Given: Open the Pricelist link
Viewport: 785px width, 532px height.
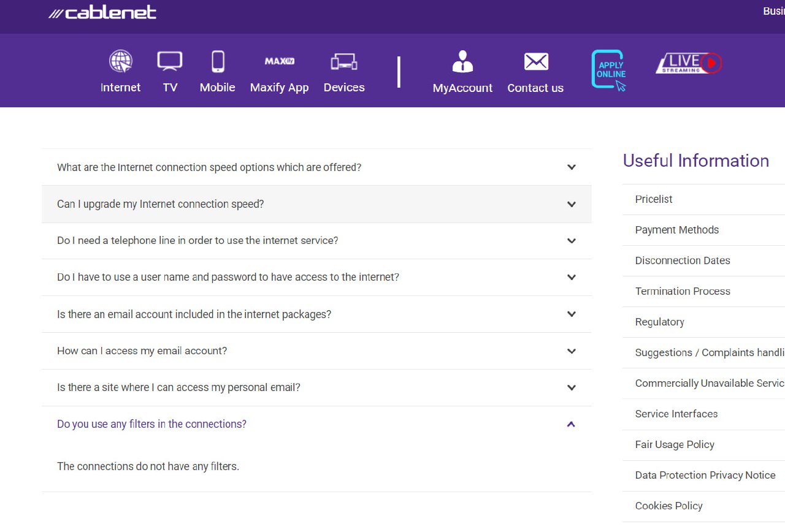Looking at the screenshot, I should coord(654,199).
